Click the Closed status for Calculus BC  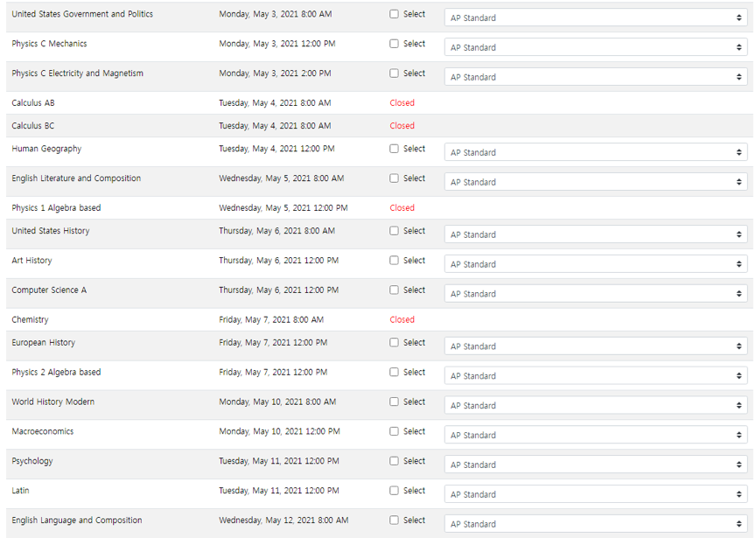point(402,126)
